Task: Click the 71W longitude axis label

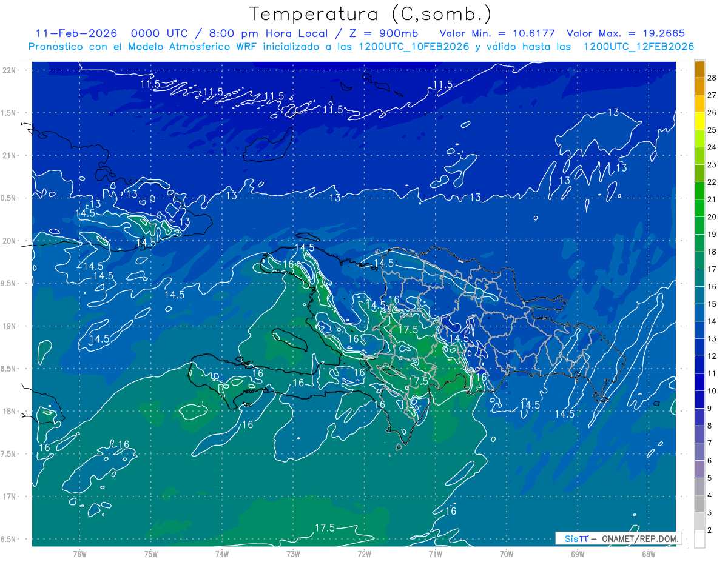Action: 435,554
